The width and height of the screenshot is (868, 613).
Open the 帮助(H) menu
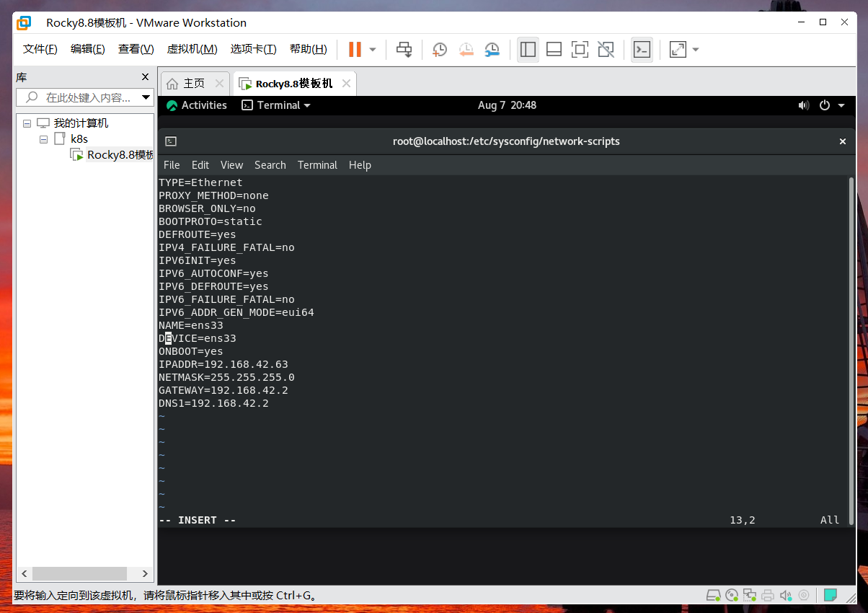pos(309,49)
